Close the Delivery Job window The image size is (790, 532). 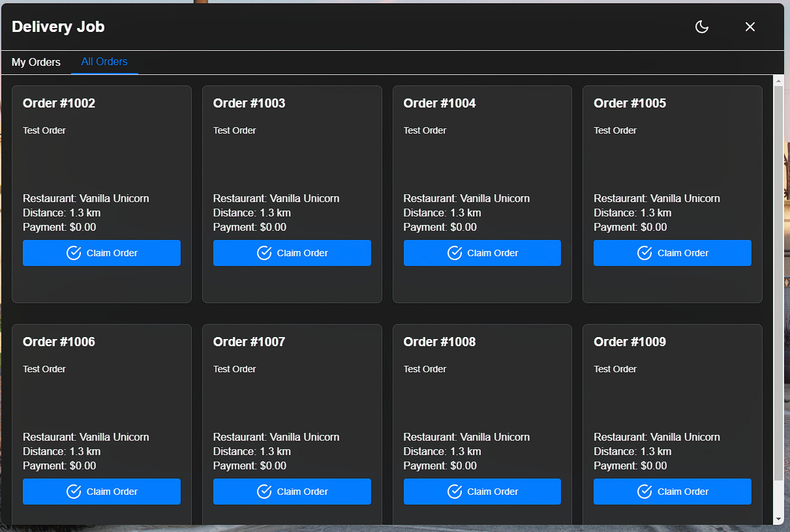tap(750, 27)
